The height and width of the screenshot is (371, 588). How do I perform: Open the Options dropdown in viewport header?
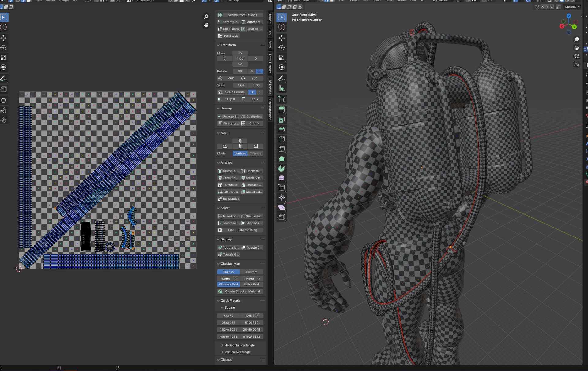tap(572, 7)
